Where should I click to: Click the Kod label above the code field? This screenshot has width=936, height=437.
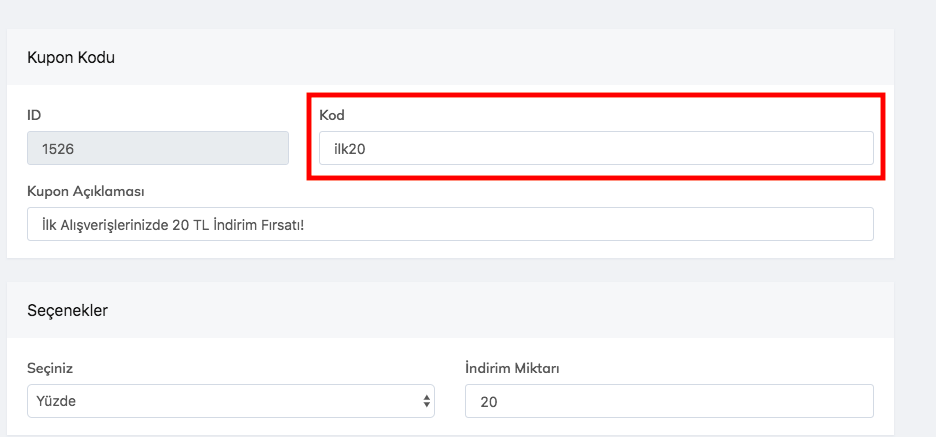click(332, 115)
